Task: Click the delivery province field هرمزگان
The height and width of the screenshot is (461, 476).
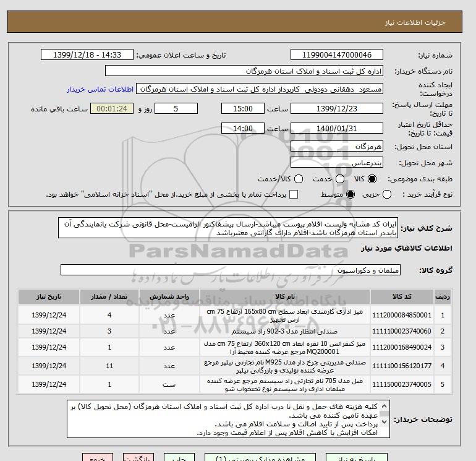Action: pyautogui.click(x=337, y=147)
